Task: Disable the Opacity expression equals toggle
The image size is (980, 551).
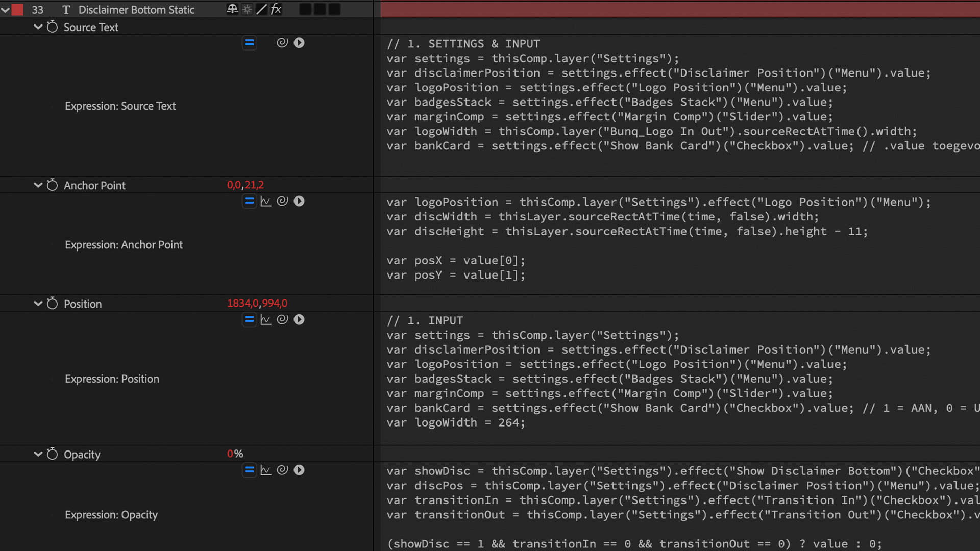Action: point(249,470)
